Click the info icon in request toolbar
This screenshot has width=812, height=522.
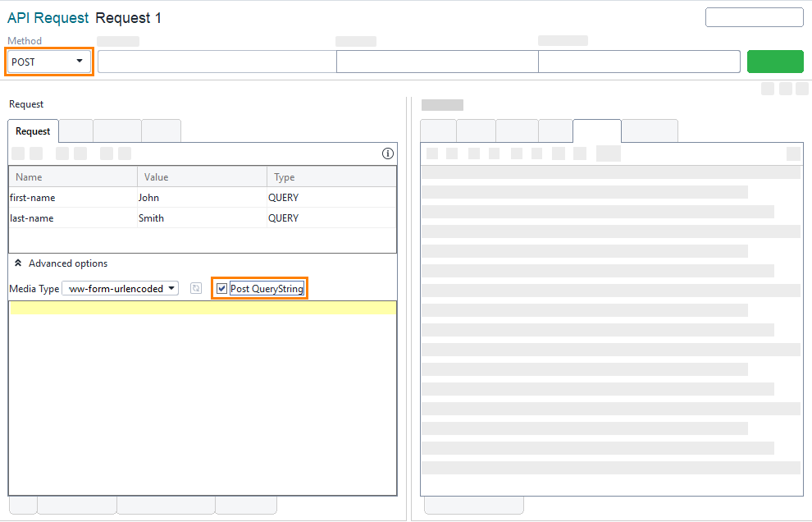(x=388, y=153)
